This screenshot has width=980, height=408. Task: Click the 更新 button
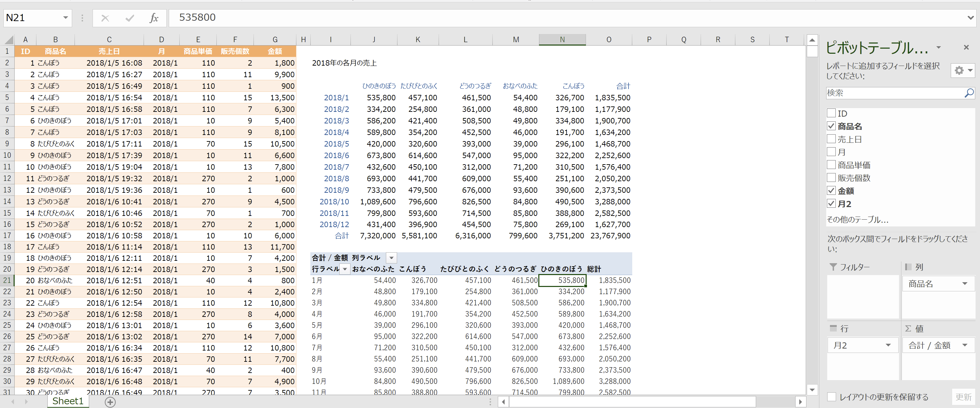[963, 397]
